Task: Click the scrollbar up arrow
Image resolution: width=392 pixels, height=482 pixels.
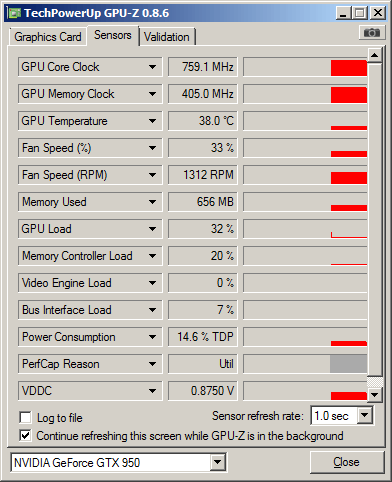Action: (x=375, y=55)
